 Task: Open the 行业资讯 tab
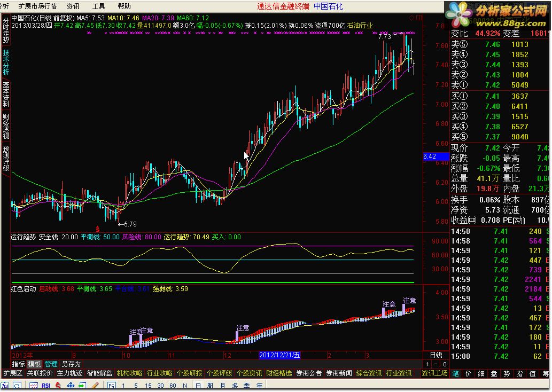coord(399,373)
